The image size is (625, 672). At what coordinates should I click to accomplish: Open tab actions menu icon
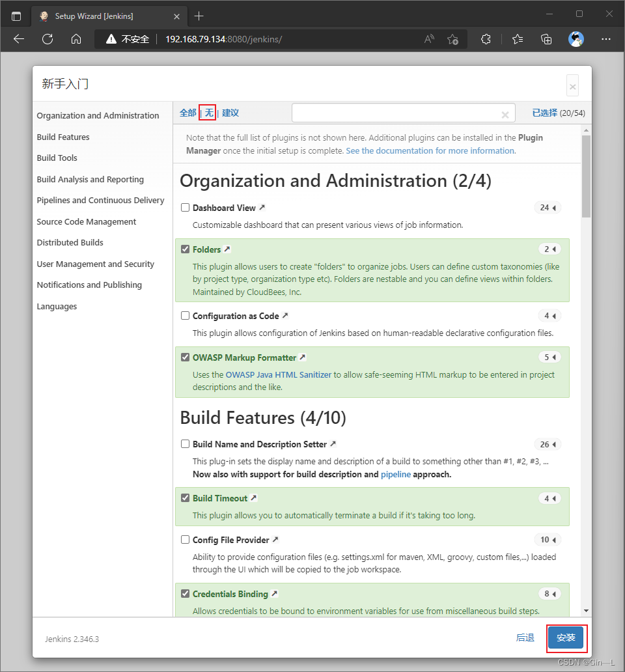tap(16, 16)
